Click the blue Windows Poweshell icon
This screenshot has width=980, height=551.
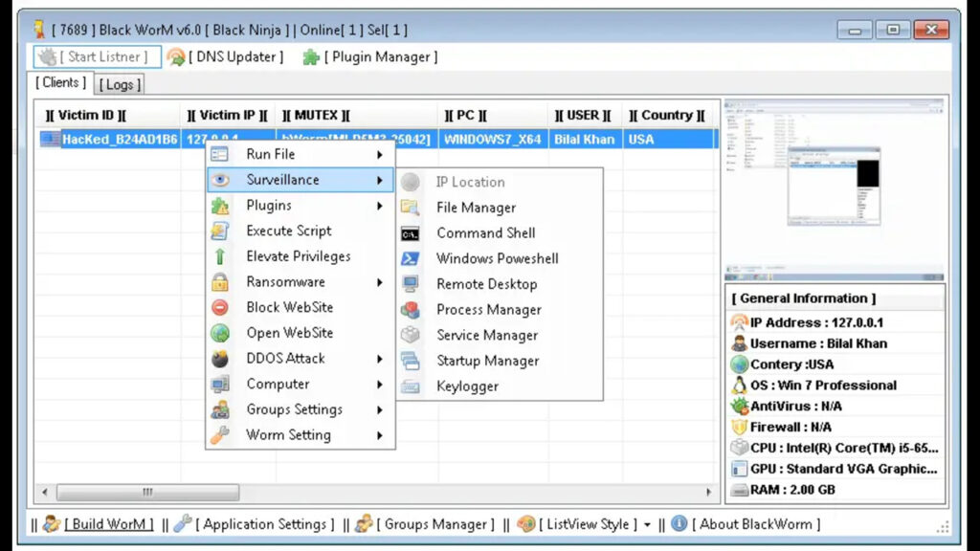pos(410,258)
